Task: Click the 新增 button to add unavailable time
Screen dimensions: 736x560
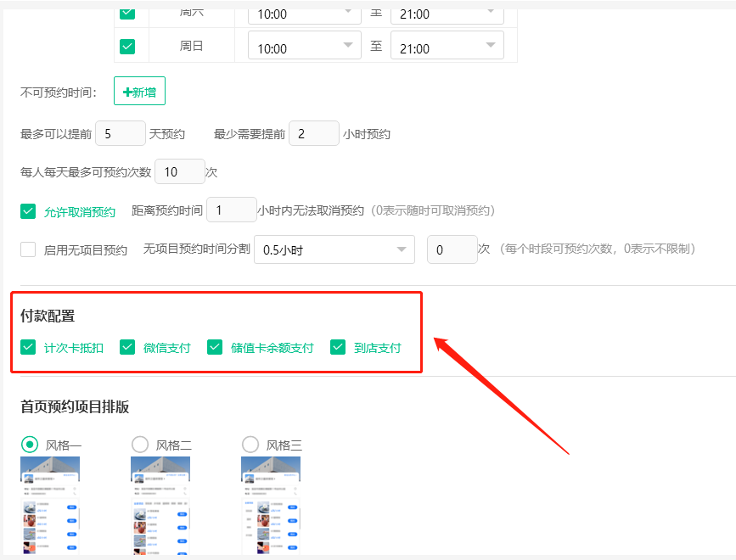Action: click(x=138, y=91)
